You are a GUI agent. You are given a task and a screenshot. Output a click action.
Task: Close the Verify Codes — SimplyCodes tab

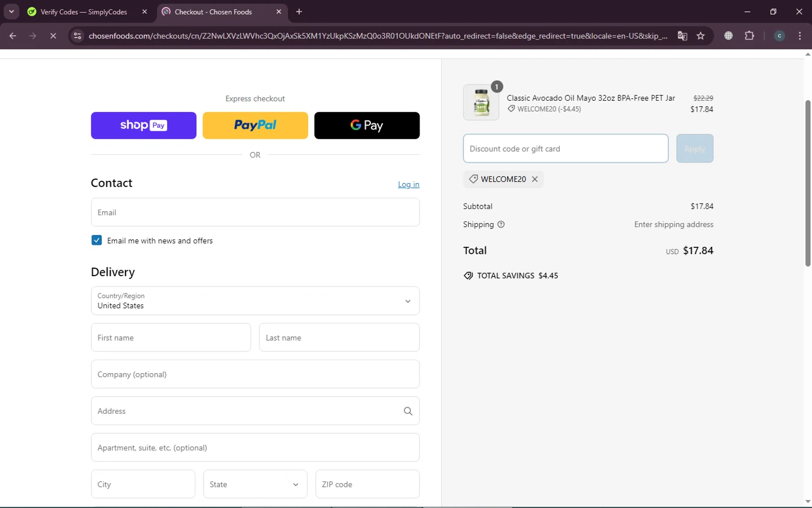click(145, 12)
